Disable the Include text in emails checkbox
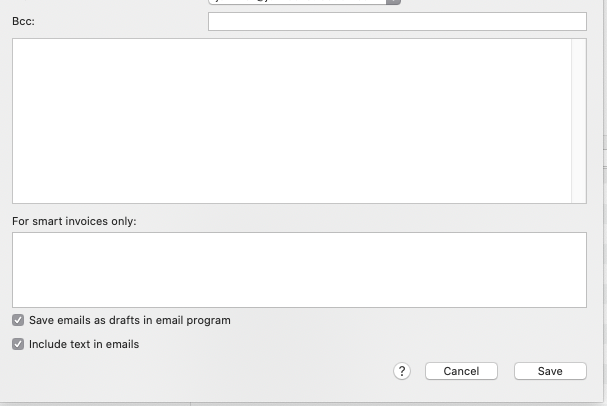 [x=18, y=345]
